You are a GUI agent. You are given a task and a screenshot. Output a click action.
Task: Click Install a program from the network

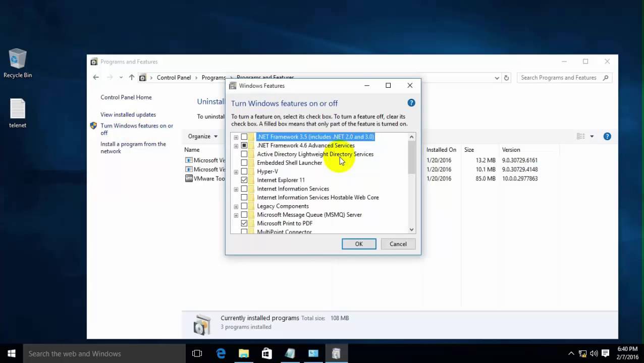(x=133, y=147)
